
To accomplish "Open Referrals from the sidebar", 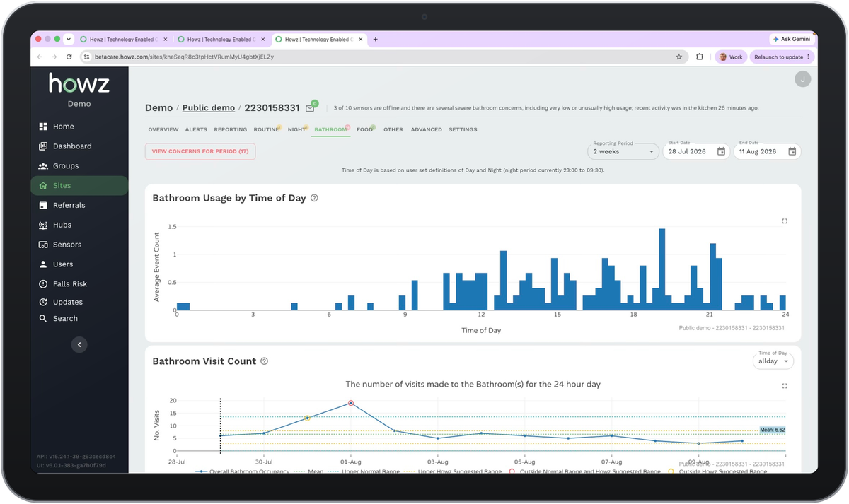I will point(79,205).
